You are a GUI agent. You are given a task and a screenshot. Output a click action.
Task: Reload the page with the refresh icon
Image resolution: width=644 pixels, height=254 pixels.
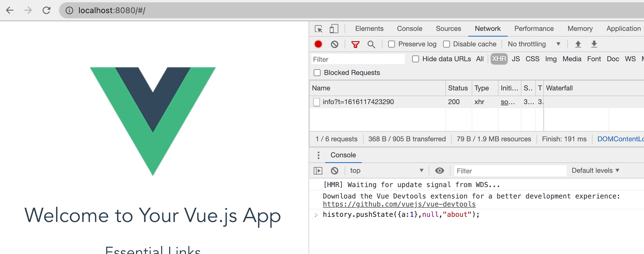[x=46, y=11]
